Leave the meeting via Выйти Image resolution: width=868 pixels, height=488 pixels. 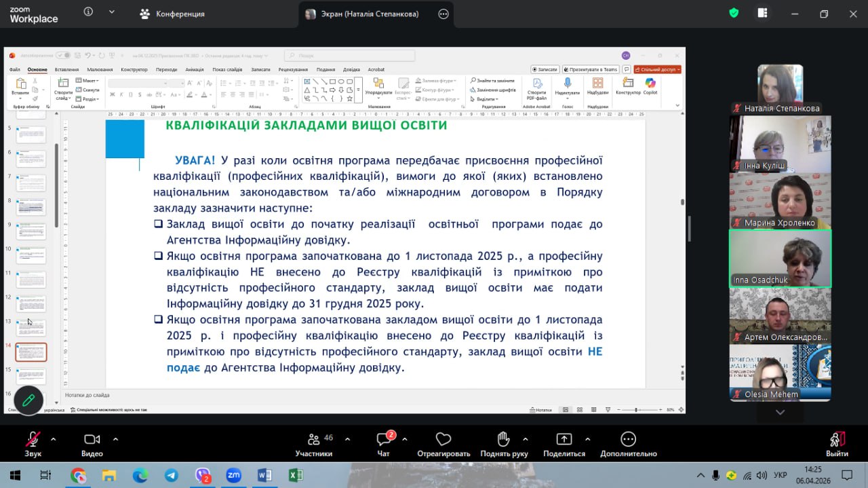[x=837, y=439]
